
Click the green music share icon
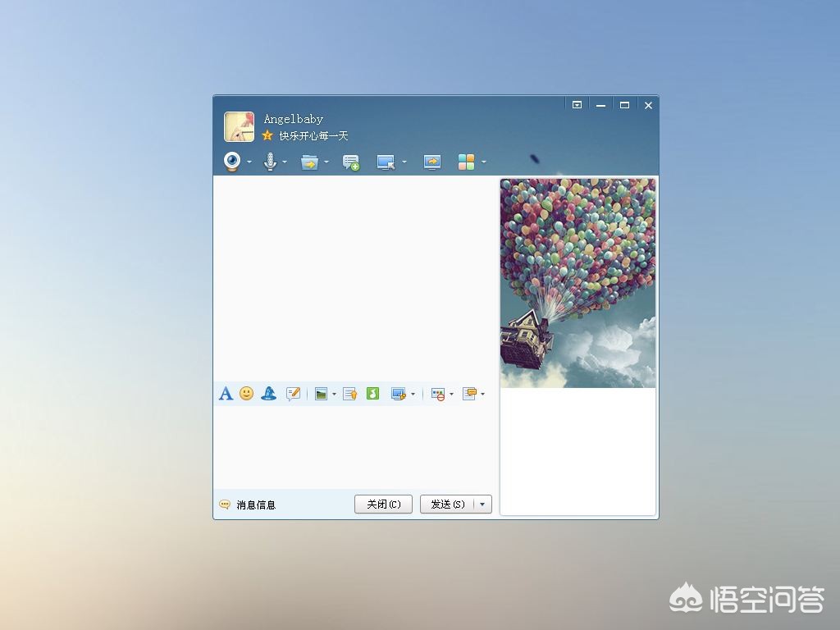pos(373,394)
